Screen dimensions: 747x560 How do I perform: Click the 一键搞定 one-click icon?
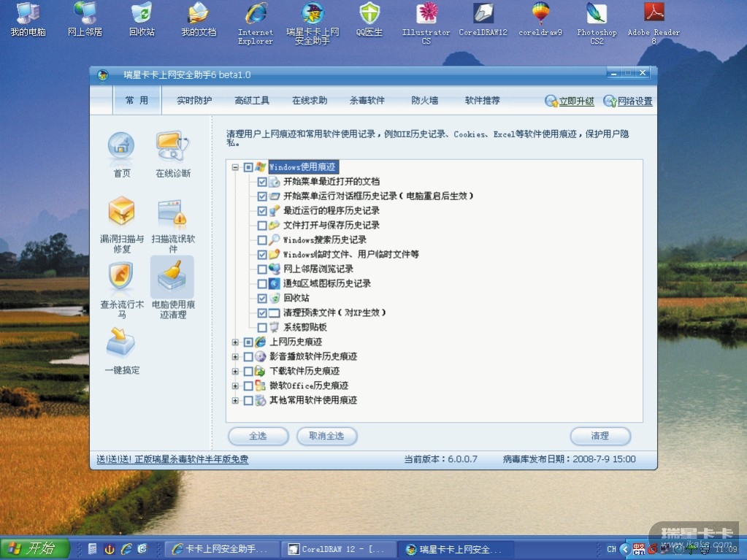121,342
